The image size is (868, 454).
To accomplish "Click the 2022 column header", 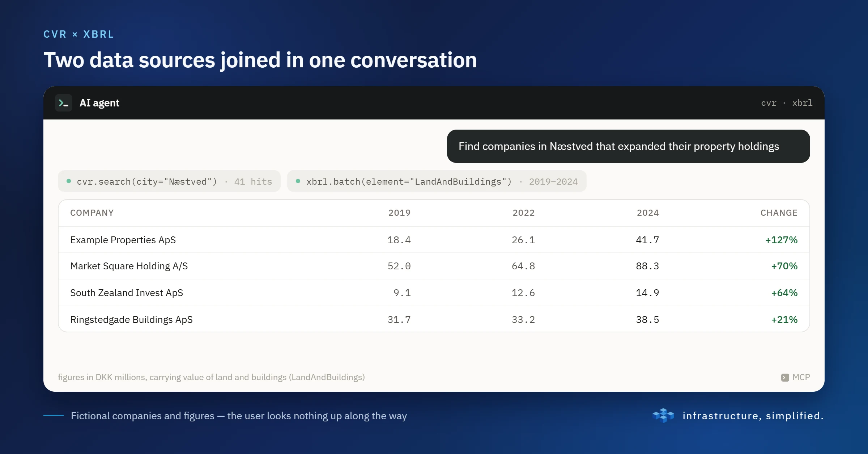I will tap(523, 213).
